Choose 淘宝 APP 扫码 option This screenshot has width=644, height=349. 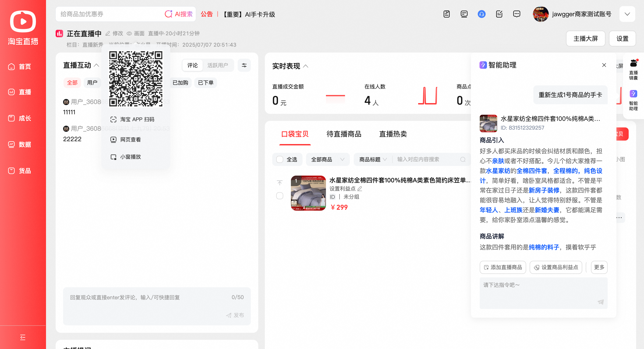tap(132, 119)
